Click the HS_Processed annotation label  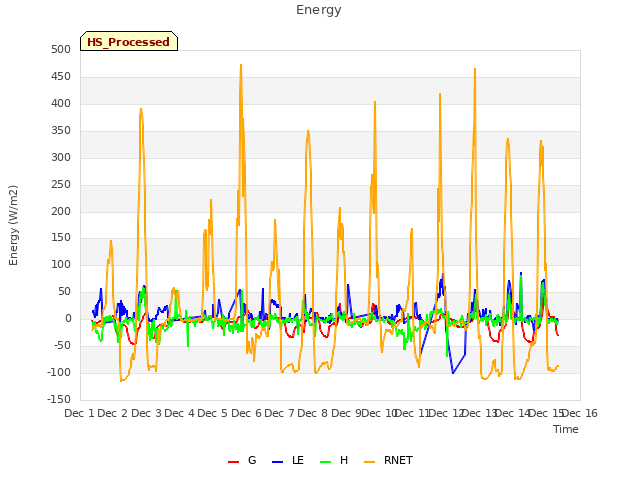(x=129, y=42)
